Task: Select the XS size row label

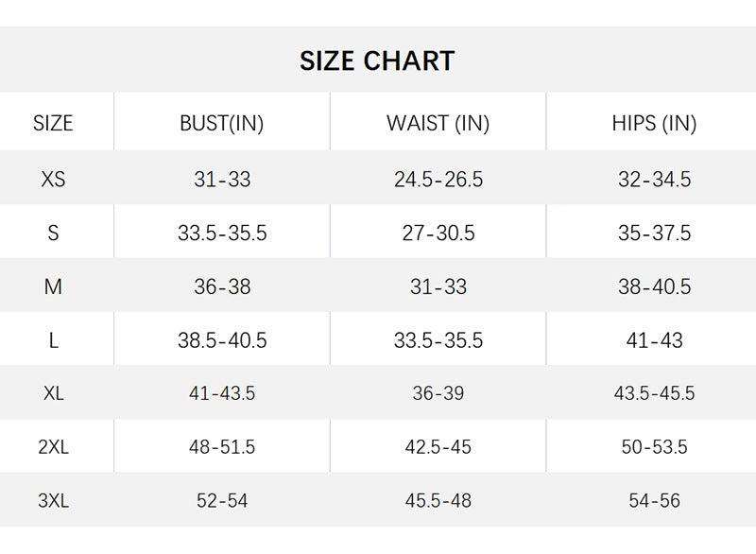Action: (53, 179)
